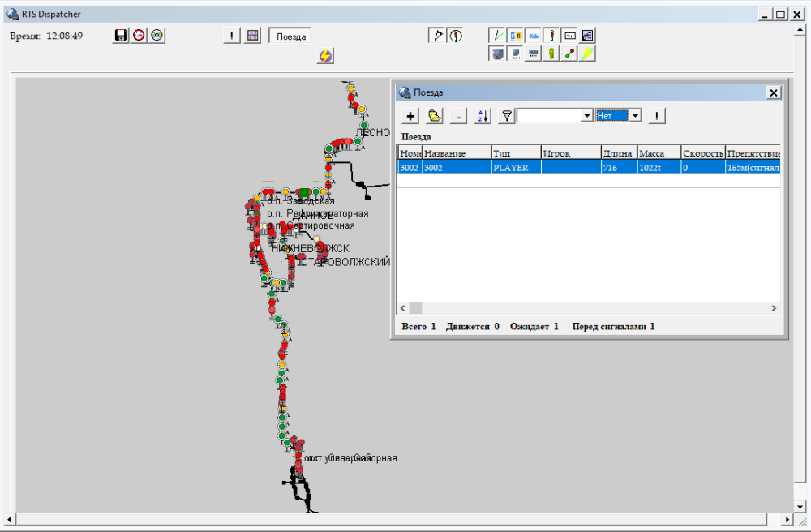Screen dimensions: 811x532
Task: Sort the train list with A-Z icon
Action: coord(482,116)
